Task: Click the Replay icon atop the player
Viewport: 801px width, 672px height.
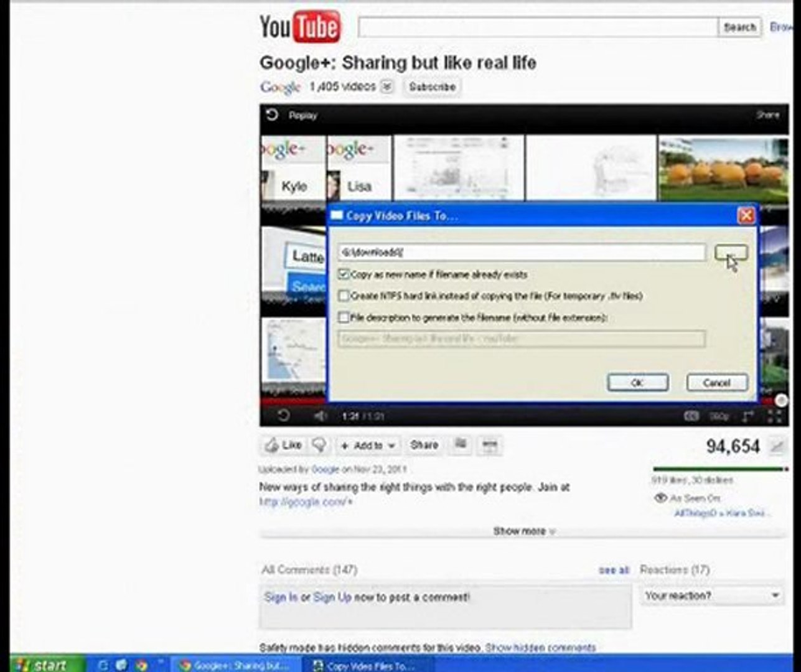Action: click(x=272, y=114)
